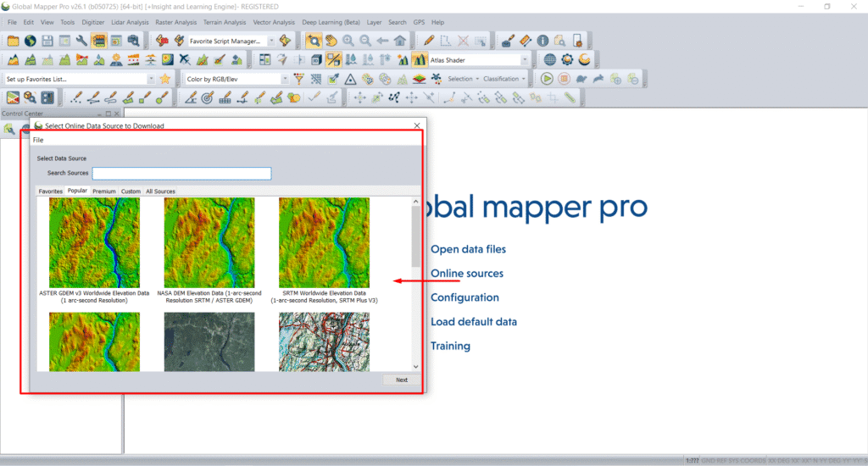The width and height of the screenshot is (868, 466).
Task: Click the 3D viewer cube icon
Action: click(x=317, y=60)
